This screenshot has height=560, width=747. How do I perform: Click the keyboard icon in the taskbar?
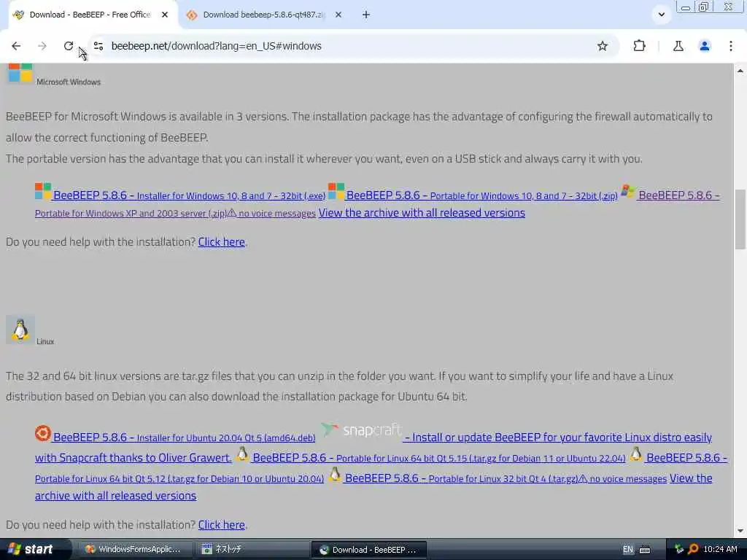pyautogui.click(x=645, y=550)
